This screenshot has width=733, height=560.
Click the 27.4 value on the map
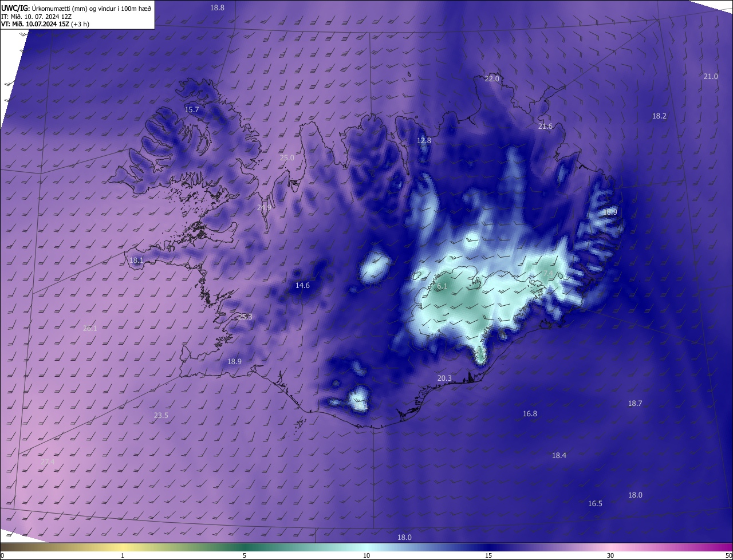(x=48, y=462)
